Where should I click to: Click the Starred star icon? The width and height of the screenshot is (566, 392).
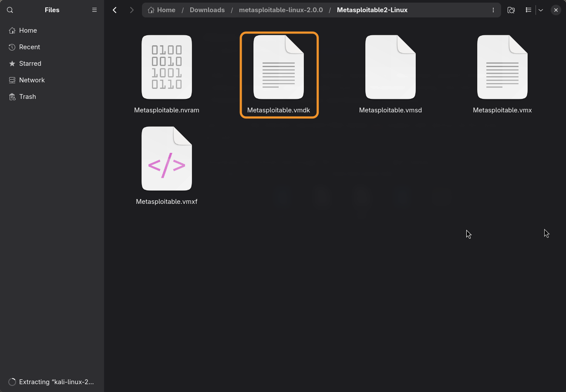12,64
